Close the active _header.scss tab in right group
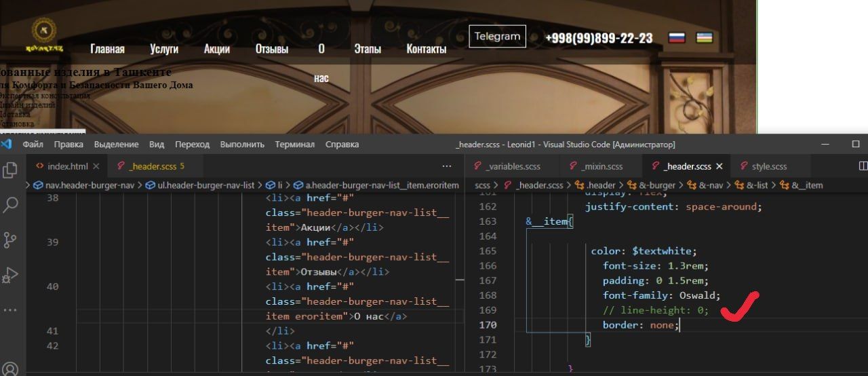The width and height of the screenshot is (868, 376). pyautogui.click(x=719, y=166)
